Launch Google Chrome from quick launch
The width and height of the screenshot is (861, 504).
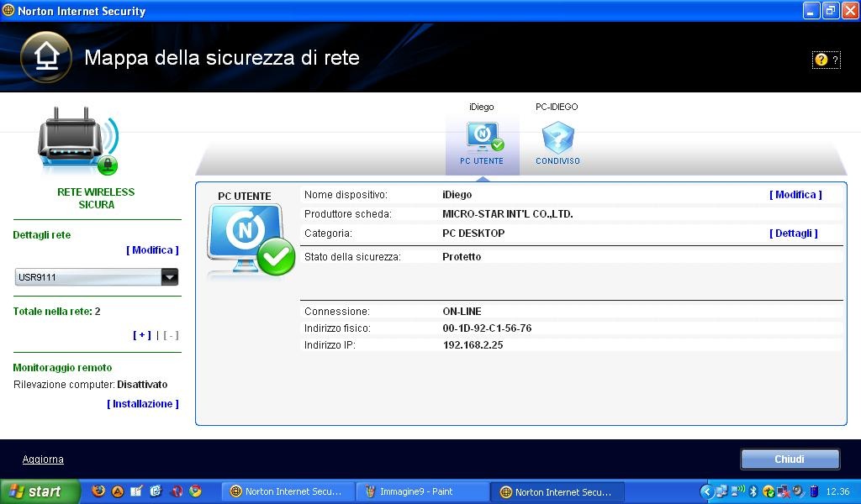point(196,491)
